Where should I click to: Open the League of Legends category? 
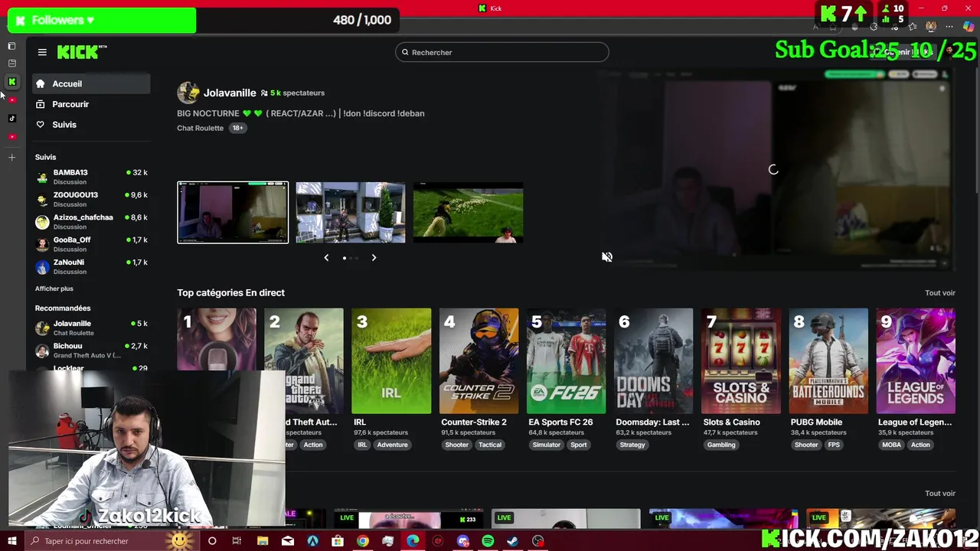coord(915,360)
